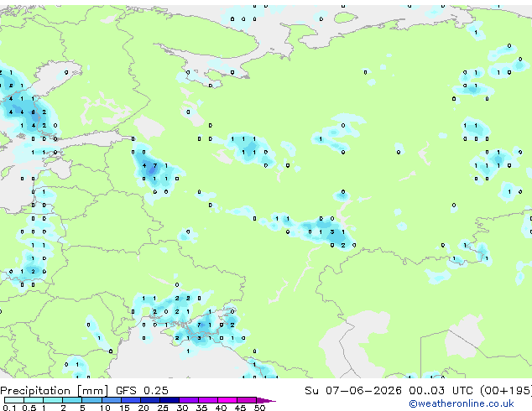This screenshot has height=411, width=532.
Task: Pick the legend swatch between 10 and 15
Action: click(x=111, y=400)
